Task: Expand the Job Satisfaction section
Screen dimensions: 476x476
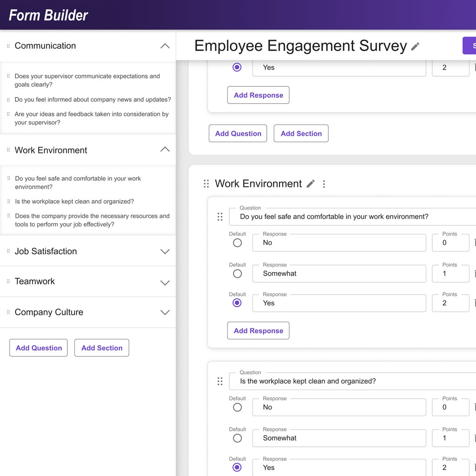Action: pos(165,251)
